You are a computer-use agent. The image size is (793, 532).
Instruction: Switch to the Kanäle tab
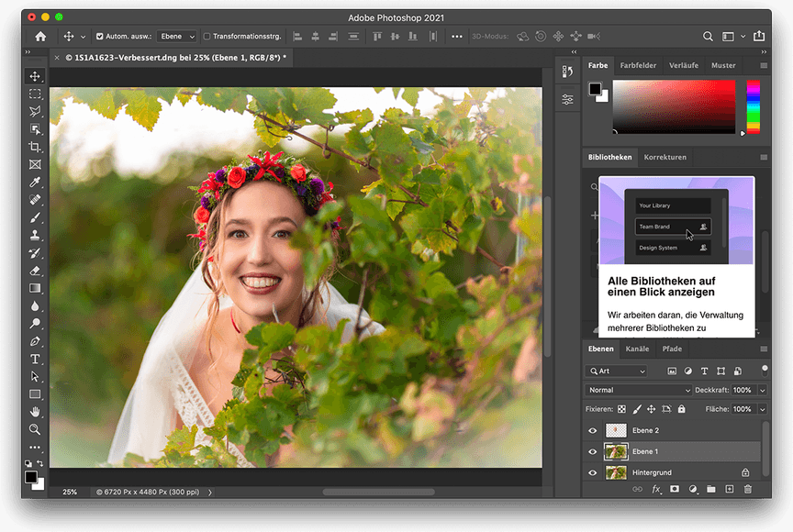[x=637, y=349]
